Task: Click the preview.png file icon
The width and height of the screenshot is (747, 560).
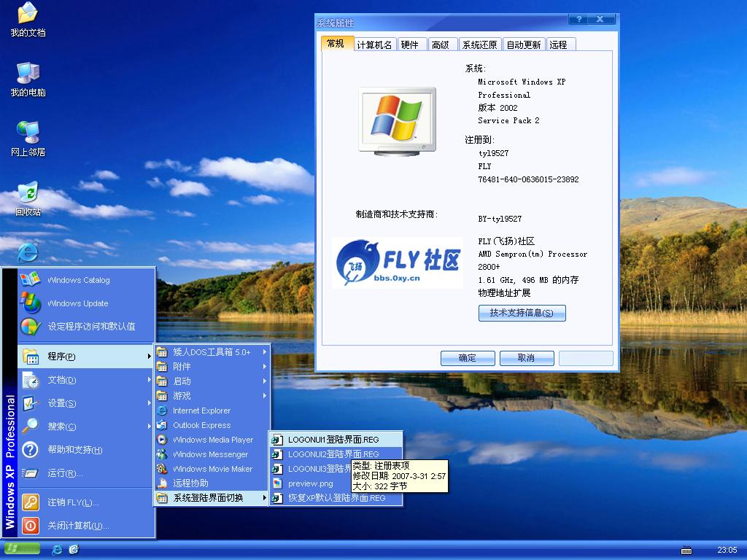Action: (x=276, y=483)
